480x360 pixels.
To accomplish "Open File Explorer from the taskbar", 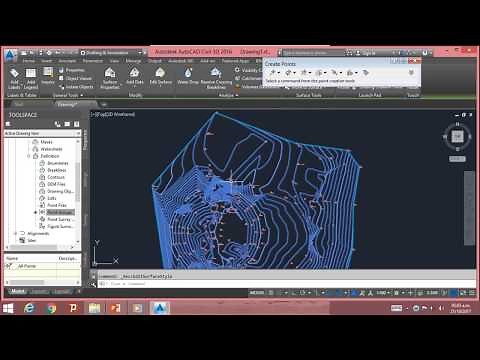I will (94, 308).
